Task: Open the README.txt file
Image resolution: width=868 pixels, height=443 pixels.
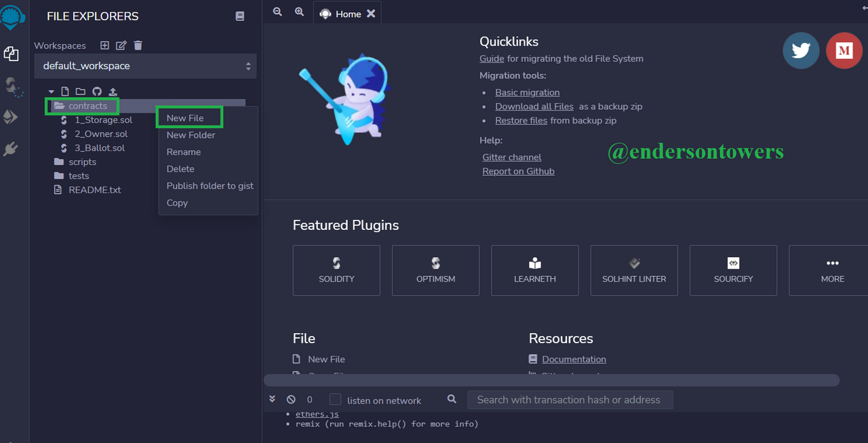Action: pos(94,190)
